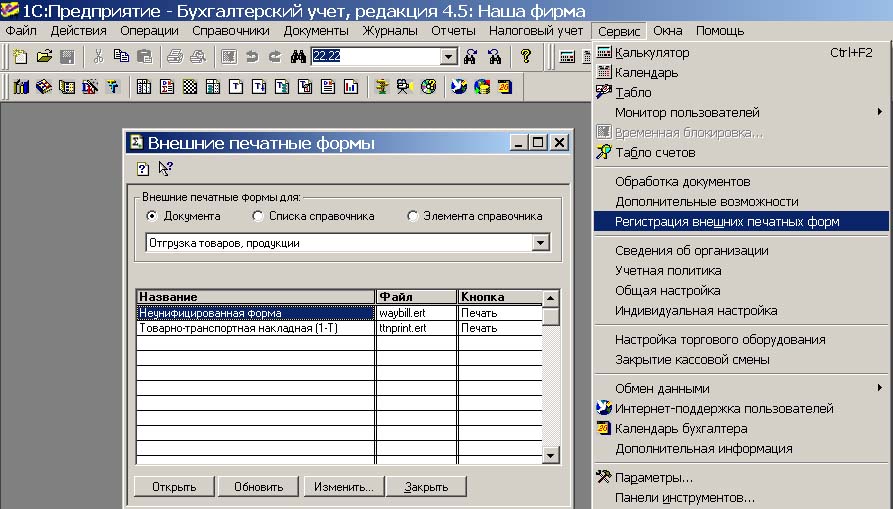Open the Справочники menu
893x509 pixels.
231,31
